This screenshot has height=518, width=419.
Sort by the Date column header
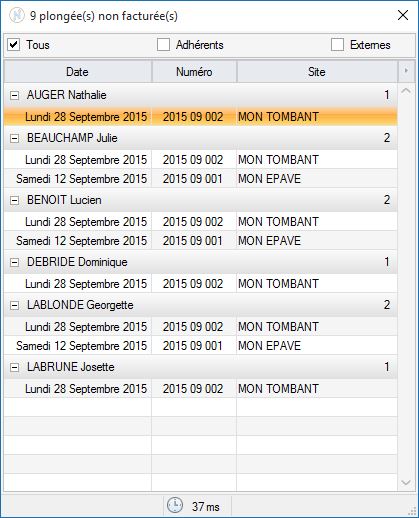[78, 72]
